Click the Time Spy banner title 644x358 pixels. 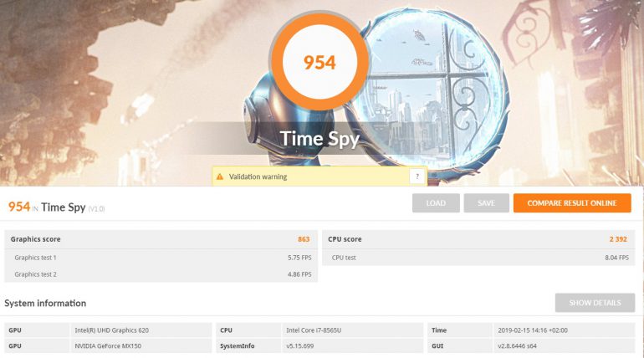click(319, 139)
